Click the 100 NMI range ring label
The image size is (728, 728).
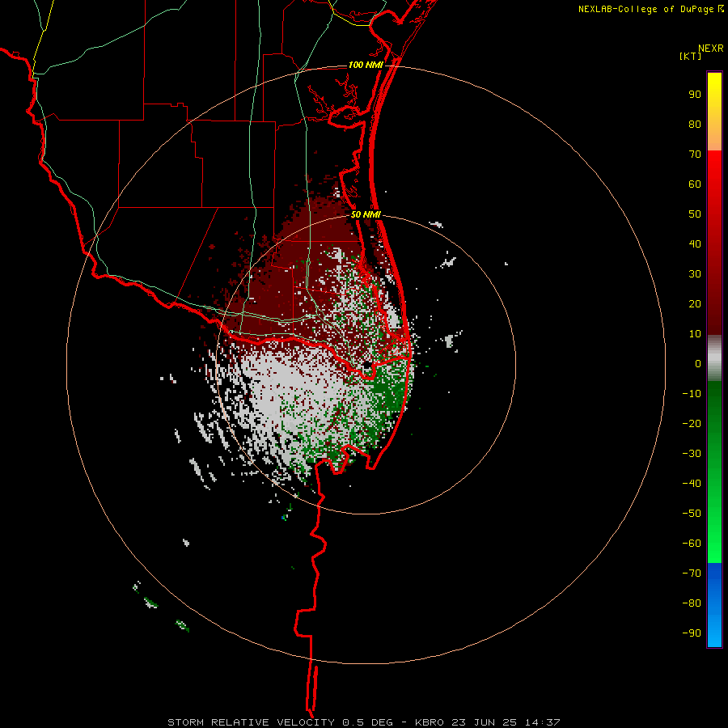pos(366,65)
